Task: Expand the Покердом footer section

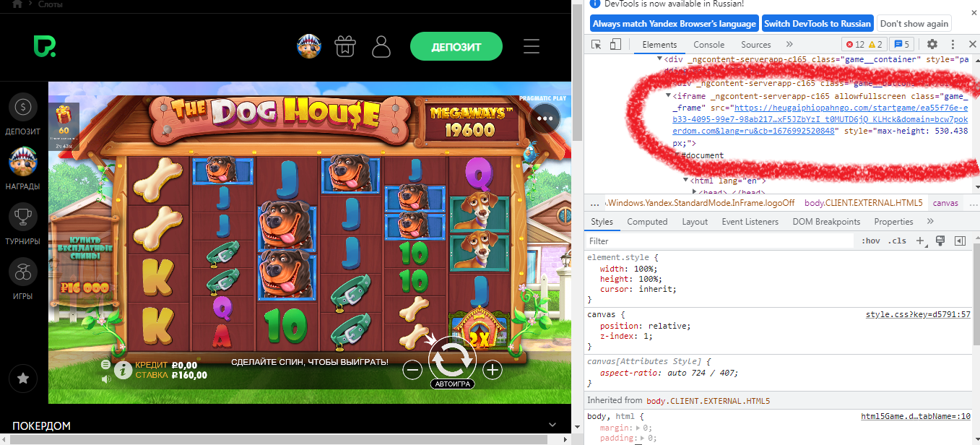Action: pyautogui.click(x=553, y=425)
